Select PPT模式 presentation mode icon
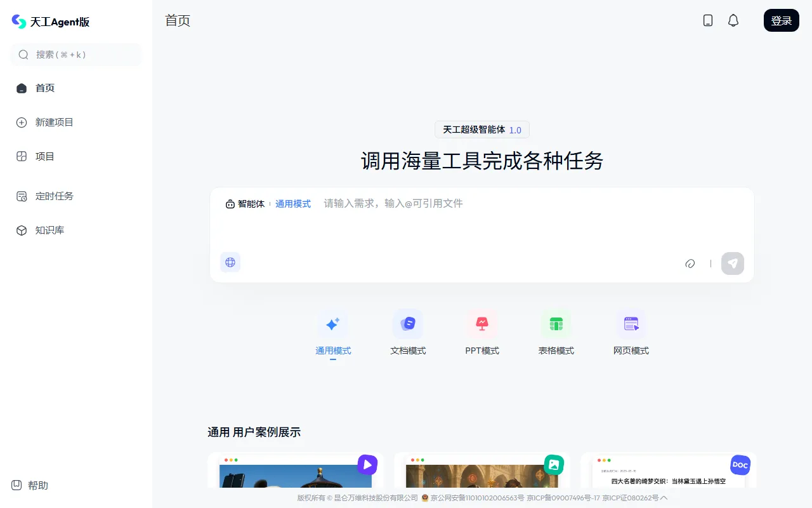This screenshot has height=508, width=812. point(482,324)
